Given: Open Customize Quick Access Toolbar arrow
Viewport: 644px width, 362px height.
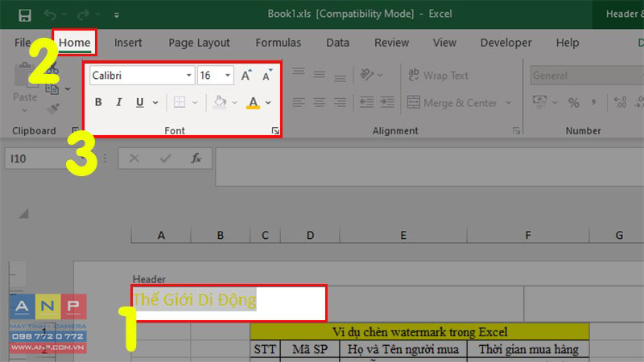Looking at the screenshot, I should pyautogui.click(x=117, y=15).
